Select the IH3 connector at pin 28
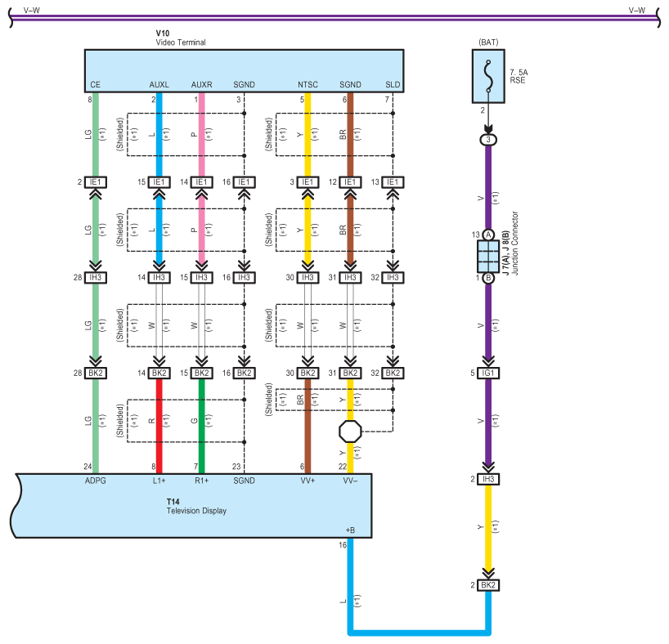 [x=95, y=278]
